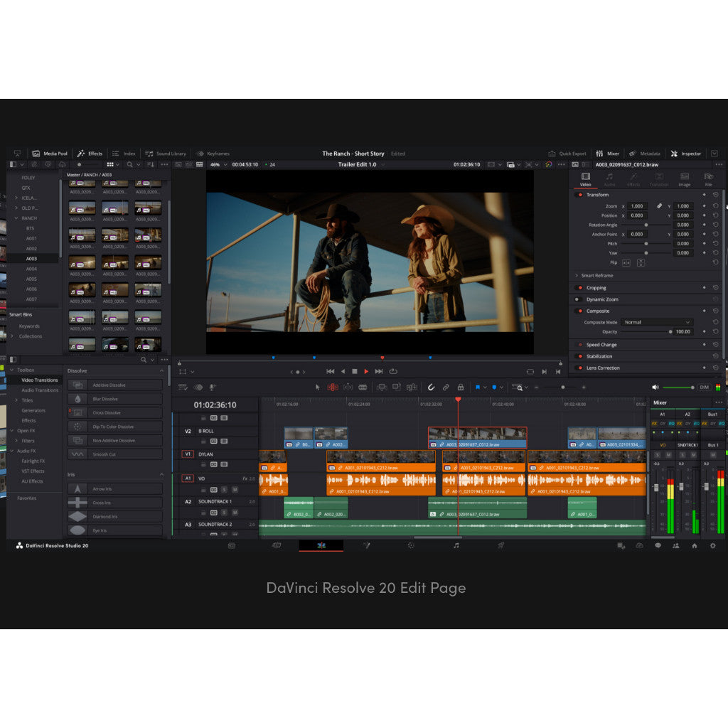Open the Composite Mode Normal dropdown
728x728 pixels.
pyautogui.click(x=656, y=322)
